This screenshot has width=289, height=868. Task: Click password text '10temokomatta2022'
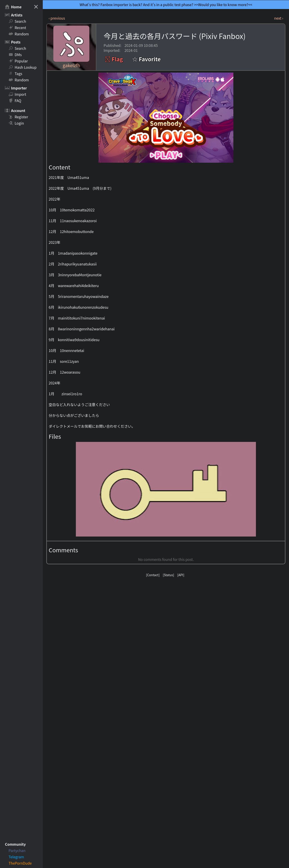pyautogui.click(x=77, y=210)
